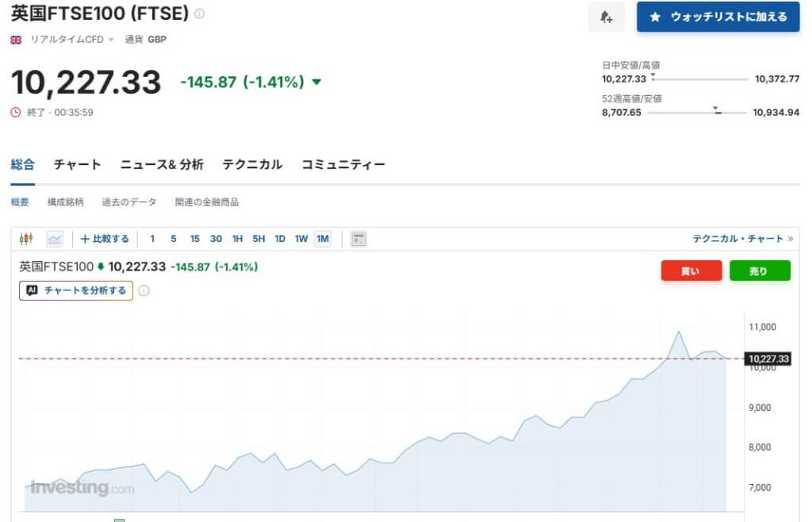Image resolution: width=812 pixels, height=522 pixels.
Task: Open the テクニカル・チャート link
Action: pos(743,239)
